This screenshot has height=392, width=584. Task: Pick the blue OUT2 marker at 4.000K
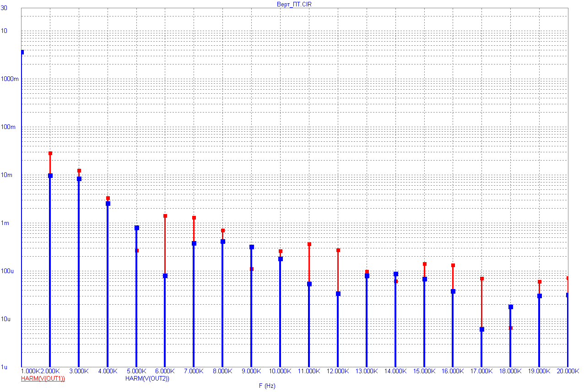point(108,204)
